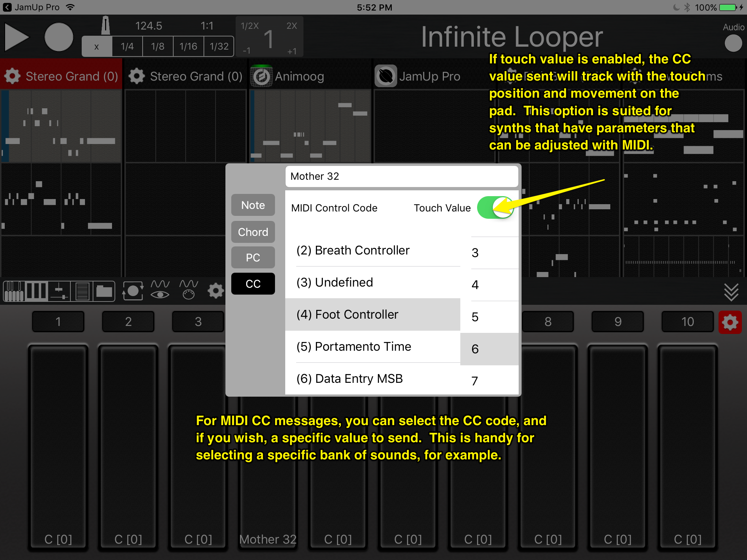Set quantize to 1/16
747x560 pixels.
(x=188, y=46)
